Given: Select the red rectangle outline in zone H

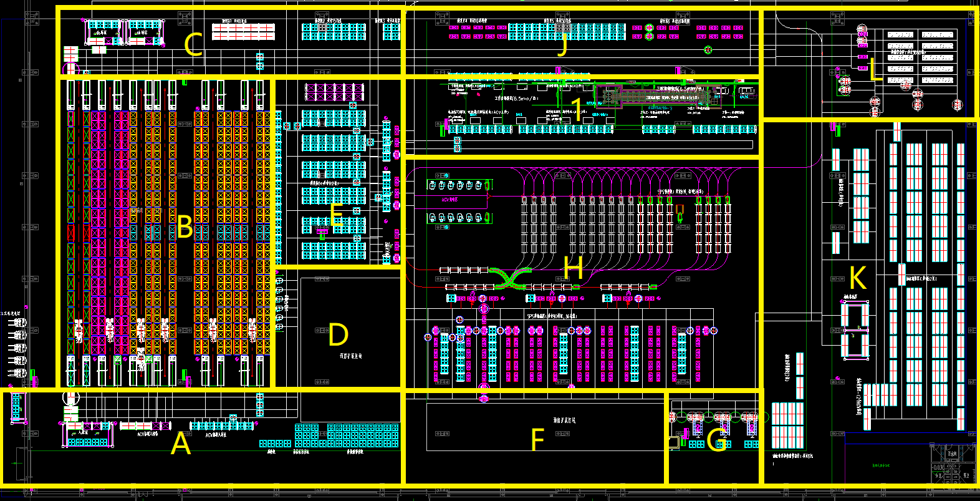Looking at the screenshot, I should point(680,209).
